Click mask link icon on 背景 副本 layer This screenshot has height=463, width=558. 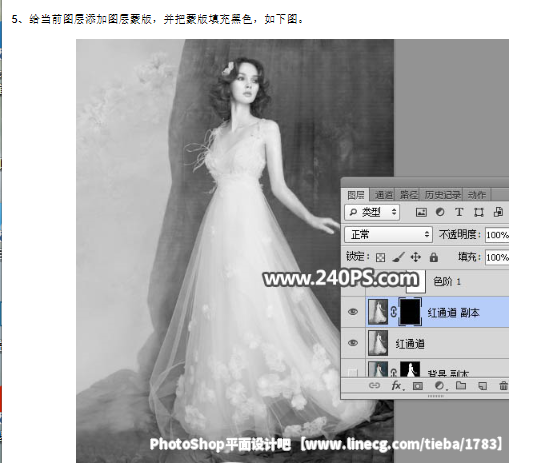[394, 373]
